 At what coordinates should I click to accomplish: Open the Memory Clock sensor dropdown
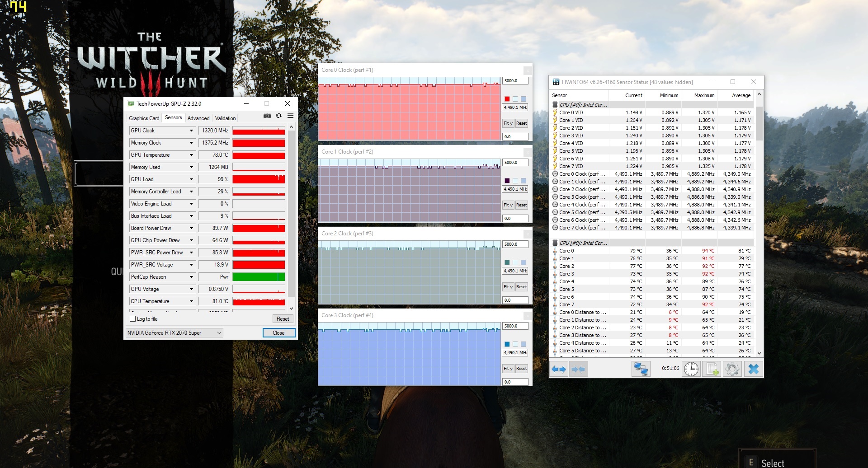pyautogui.click(x=191, y=143)
